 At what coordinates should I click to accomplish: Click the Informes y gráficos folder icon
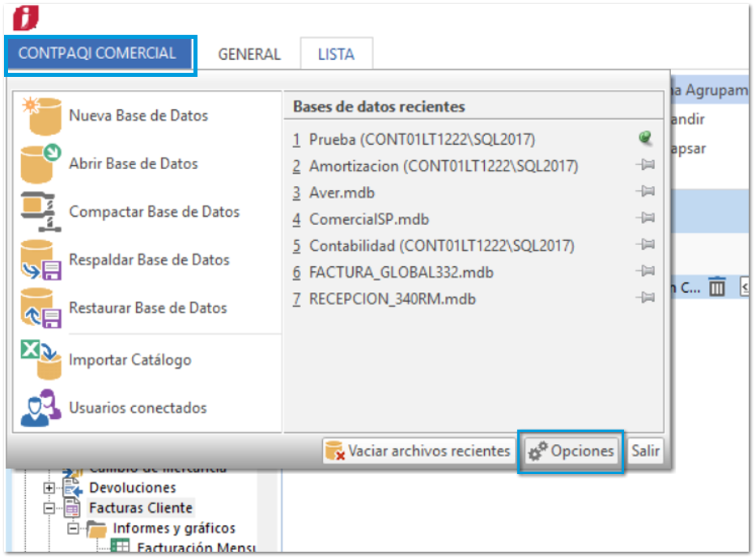tap(97, 528)
